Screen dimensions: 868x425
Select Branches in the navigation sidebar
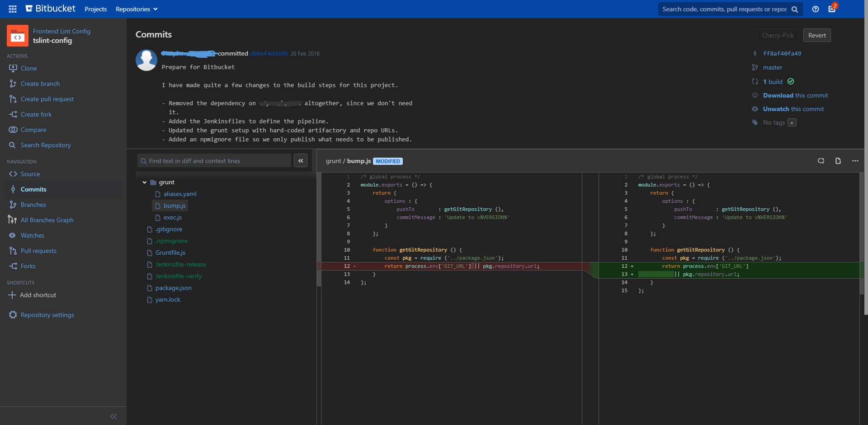coord(33,204)
